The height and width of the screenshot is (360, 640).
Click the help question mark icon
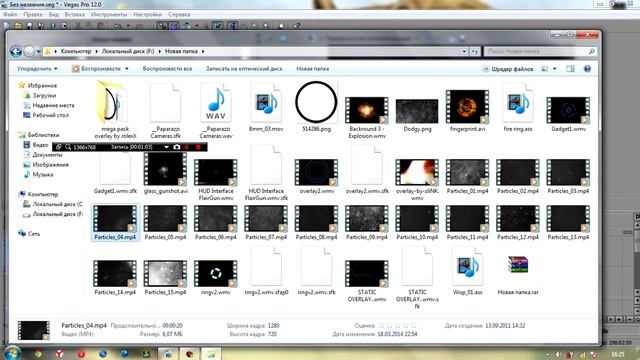[x=587, y=69]
